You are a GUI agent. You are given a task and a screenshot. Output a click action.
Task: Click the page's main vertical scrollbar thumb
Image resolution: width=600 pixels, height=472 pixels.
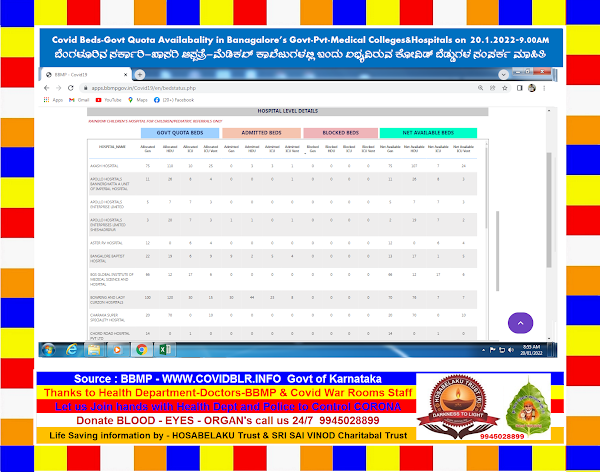549,210
